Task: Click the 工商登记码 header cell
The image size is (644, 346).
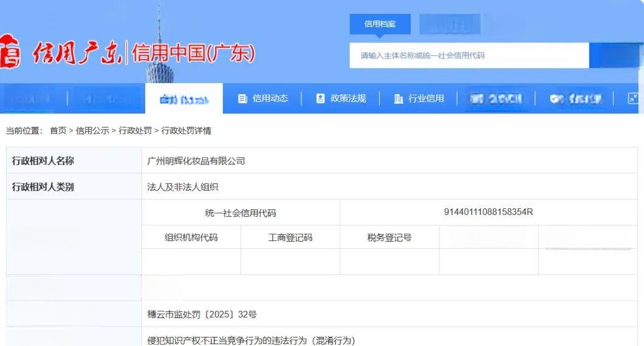Action: tap(290, 237)
